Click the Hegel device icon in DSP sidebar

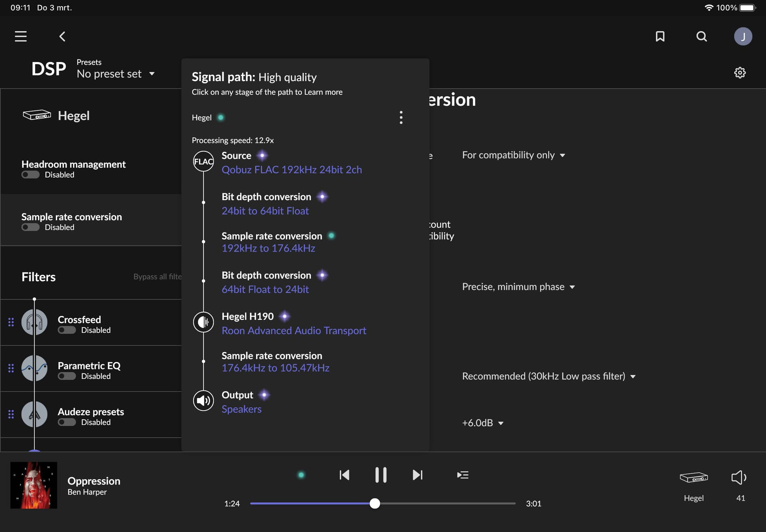[x=37, y=115]
